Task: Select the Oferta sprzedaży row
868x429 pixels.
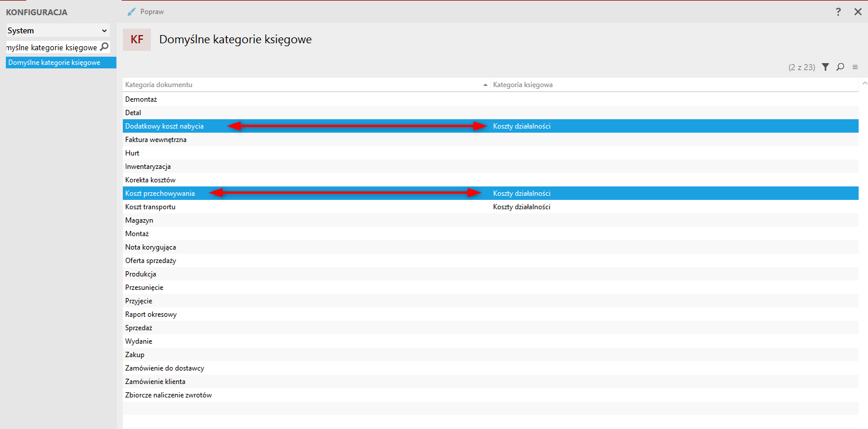Action: click(491, 261)
